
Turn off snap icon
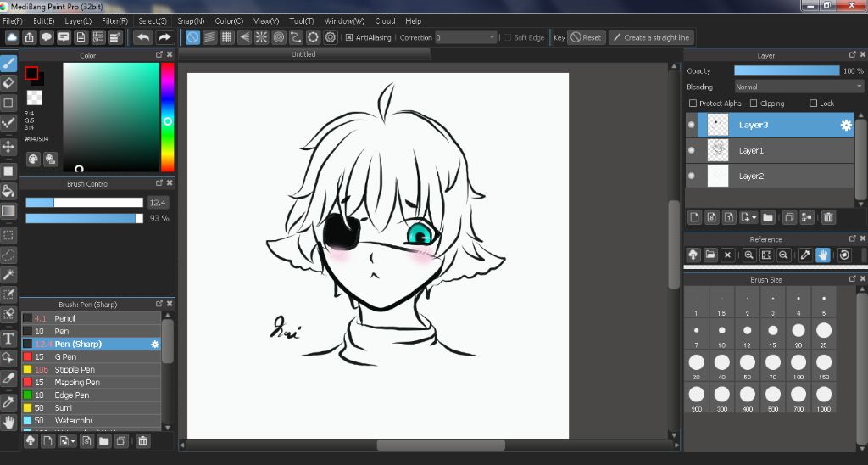pos(192,37)
